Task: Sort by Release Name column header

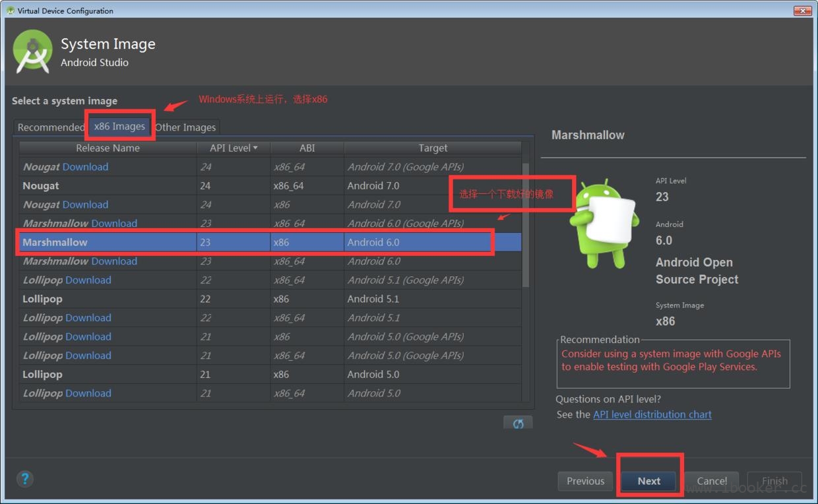Action: 108,148
